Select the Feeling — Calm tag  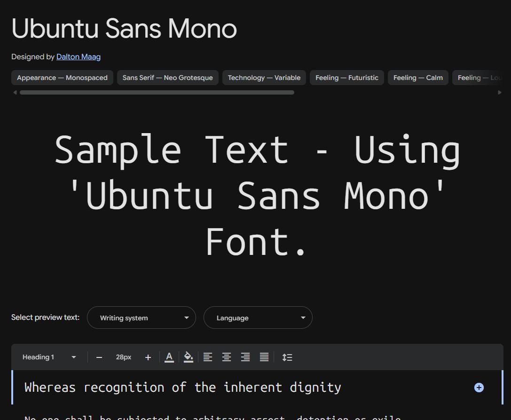coord(418,78)
